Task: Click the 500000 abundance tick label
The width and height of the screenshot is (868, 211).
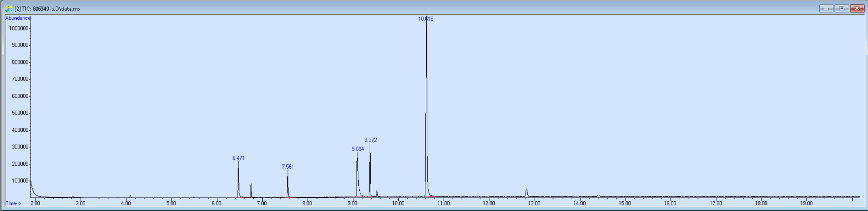Action: 20,113
